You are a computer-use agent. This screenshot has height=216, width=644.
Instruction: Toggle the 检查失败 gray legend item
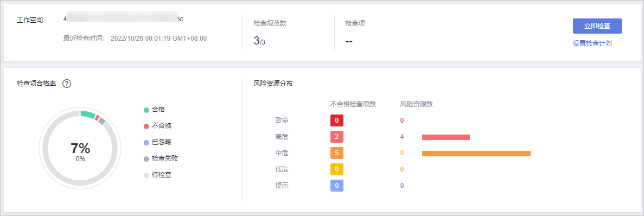[161, 158]
